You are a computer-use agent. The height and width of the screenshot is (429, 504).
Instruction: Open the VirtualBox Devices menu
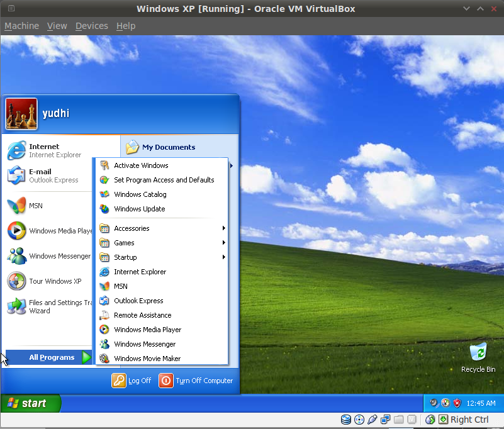pyautogui.click(x=92, y=26)
